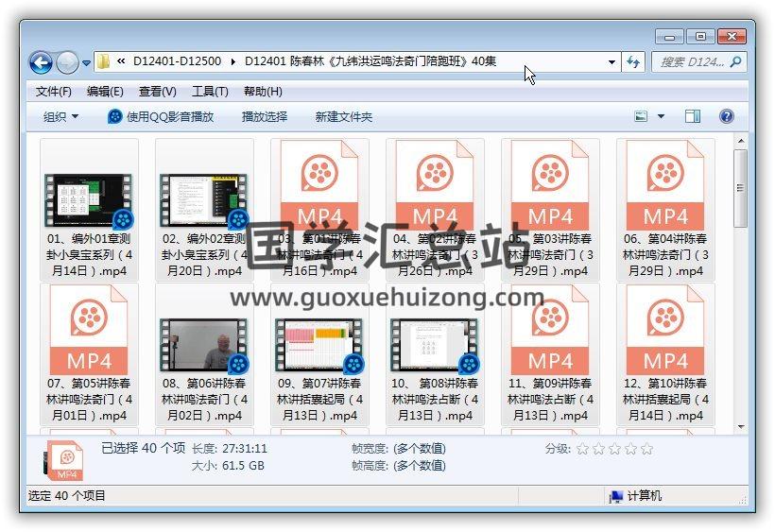Screen dimensions: 775x532
Task: Click the Back navigation arrow
Action: [x=41, y=63]
